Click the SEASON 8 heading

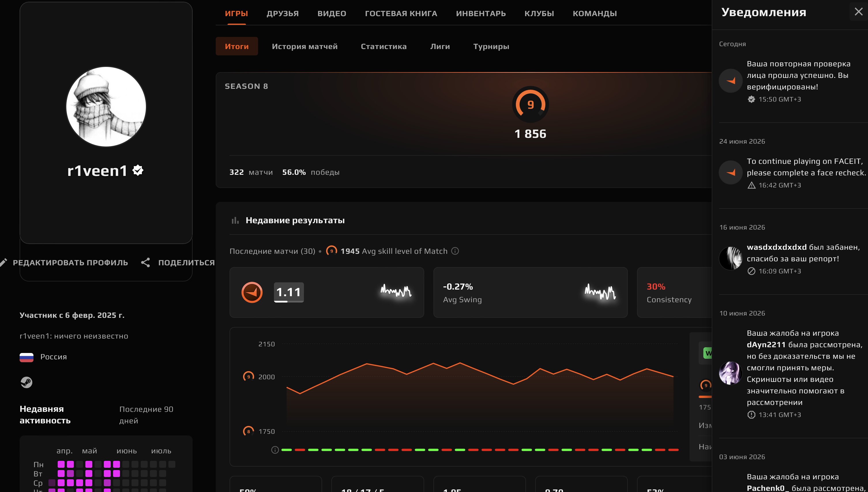[246, 86]
